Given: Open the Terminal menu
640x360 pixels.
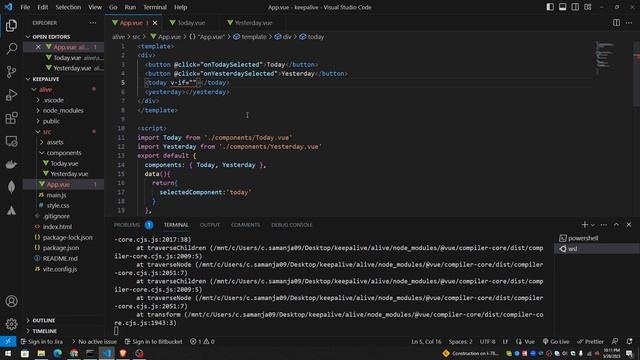Looking at the screenshot, I should click(155, 7).
